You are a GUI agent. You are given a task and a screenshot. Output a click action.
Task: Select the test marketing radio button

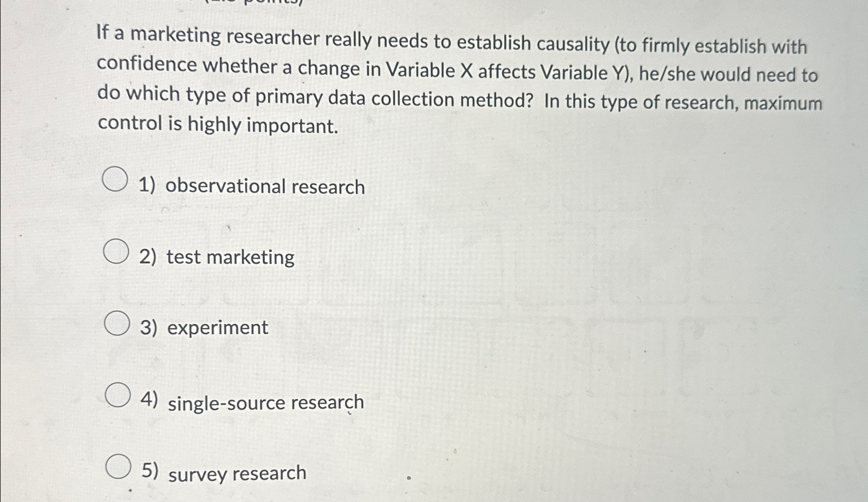tap(115, 252)
